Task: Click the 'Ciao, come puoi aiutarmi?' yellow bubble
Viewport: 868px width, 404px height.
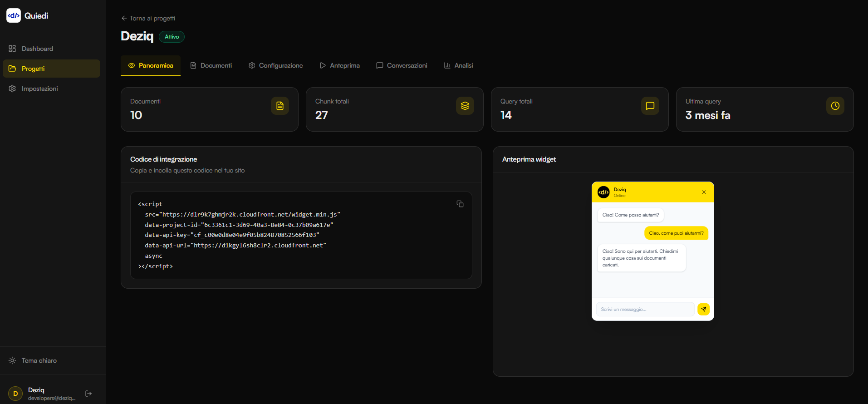Action: click(x=676, y=233)
